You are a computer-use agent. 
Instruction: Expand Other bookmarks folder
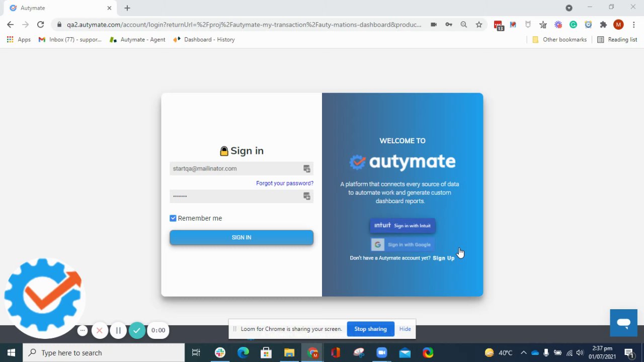click(x=559, y=39)
